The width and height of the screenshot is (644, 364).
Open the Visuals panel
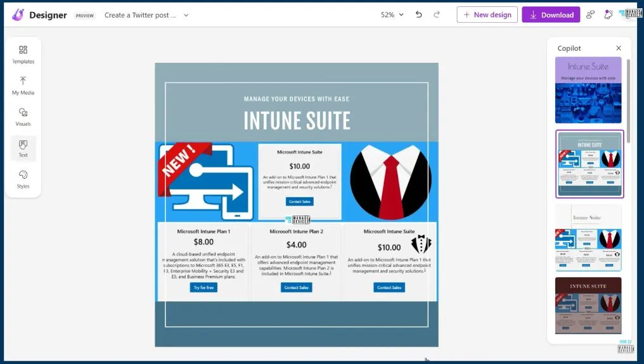tap(23, 117)
